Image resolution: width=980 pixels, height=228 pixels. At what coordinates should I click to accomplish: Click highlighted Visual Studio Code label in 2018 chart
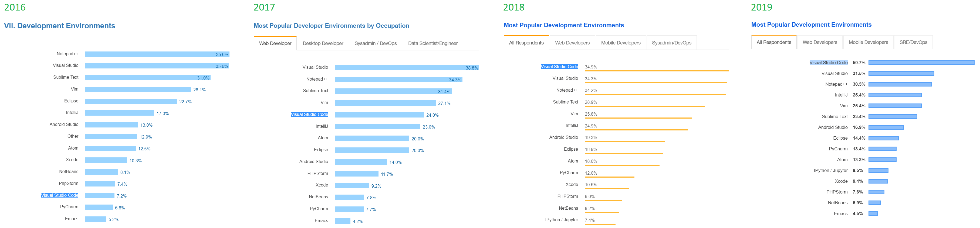point(559,67)
